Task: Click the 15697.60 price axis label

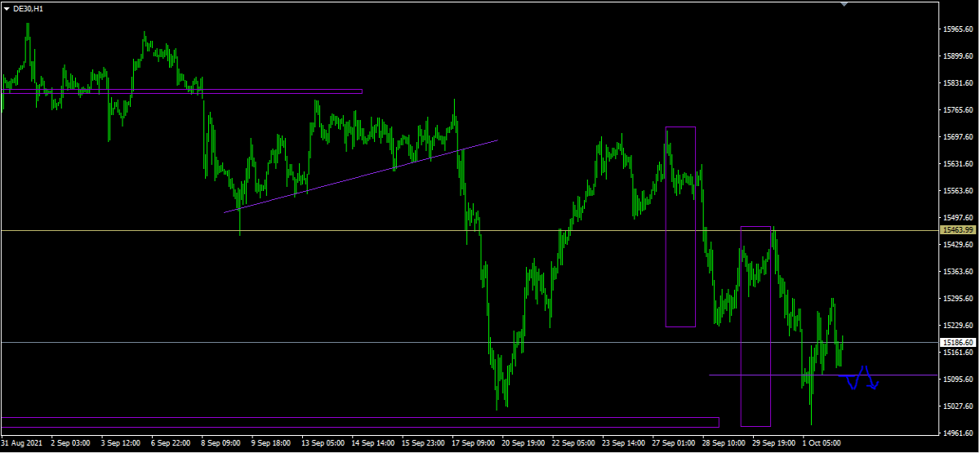Action: tap(957, 137)
